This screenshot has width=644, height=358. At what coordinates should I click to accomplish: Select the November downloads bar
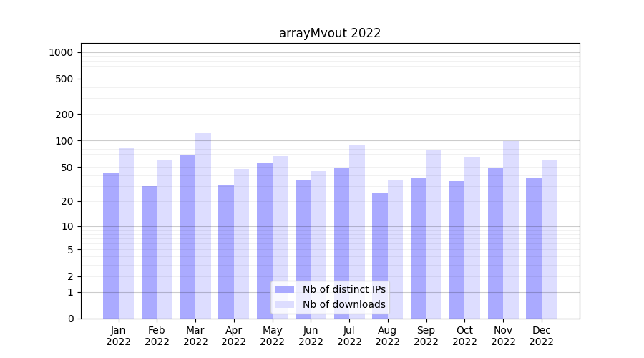pos(511,229)
